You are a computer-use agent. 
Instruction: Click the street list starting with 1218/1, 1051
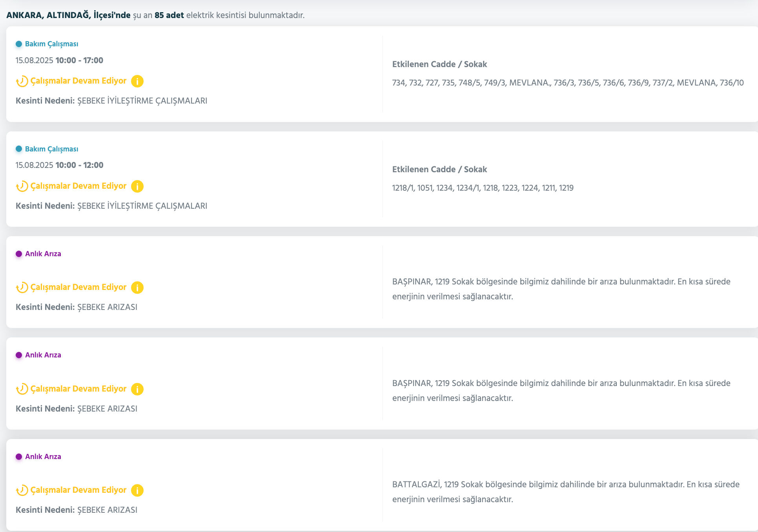[483, 188]
